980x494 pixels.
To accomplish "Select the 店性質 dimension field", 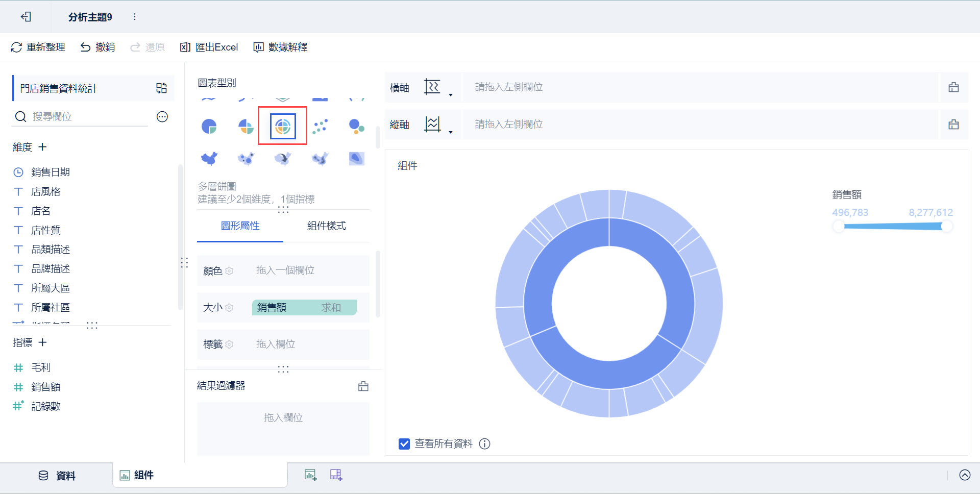I will pos(46,231).
